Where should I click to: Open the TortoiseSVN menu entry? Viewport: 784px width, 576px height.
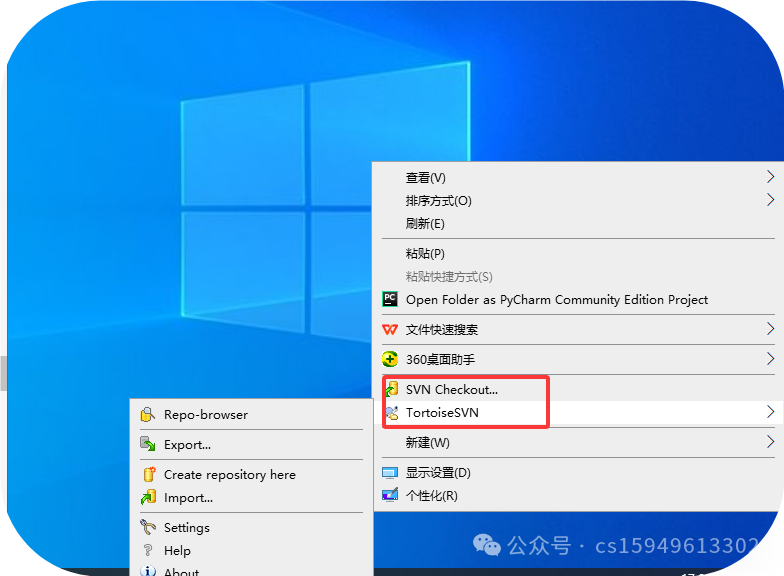pyautogui.click(x=578, y=412)
